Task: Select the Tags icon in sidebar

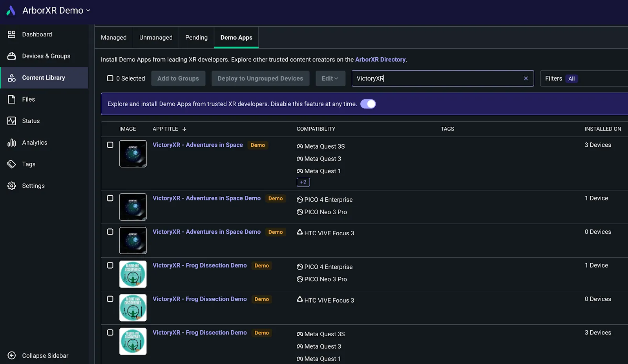Action: 12,164
